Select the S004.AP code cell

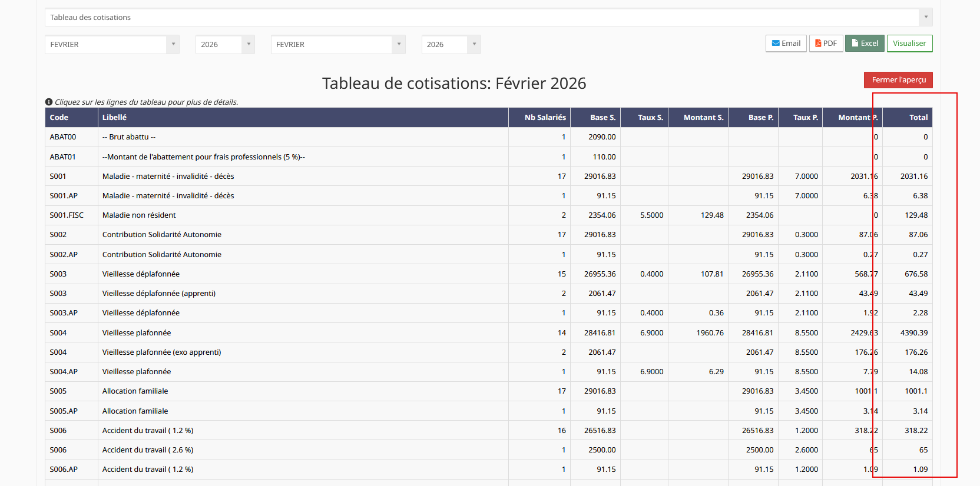click(71, 372)
